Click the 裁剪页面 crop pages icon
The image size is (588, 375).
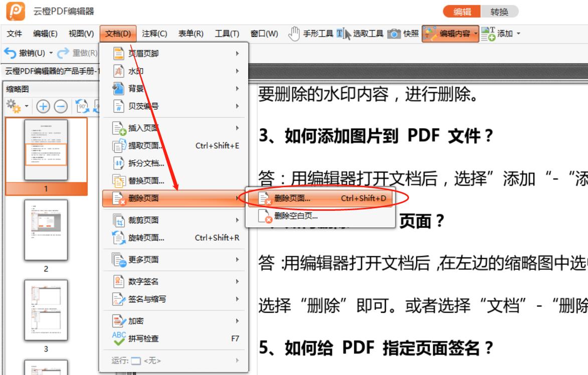[119, 220]
